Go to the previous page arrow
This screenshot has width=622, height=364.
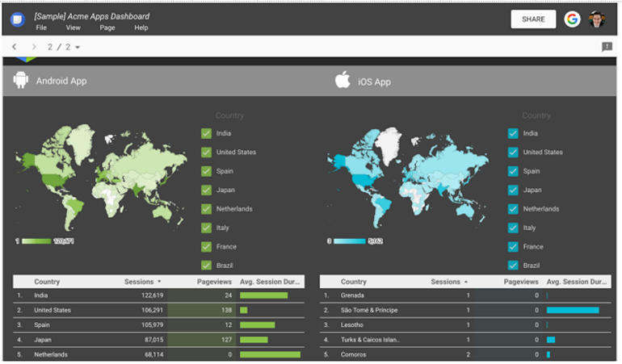(x=15, y=47)
